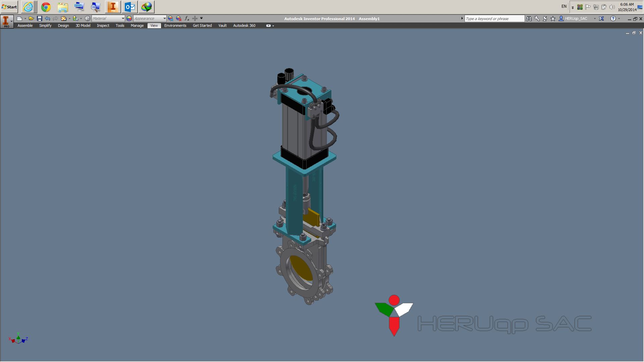Viewport: 644px width, 362px height.
Task: Open Autodesk Exchange Apps X icon
Action: point(601,18)
